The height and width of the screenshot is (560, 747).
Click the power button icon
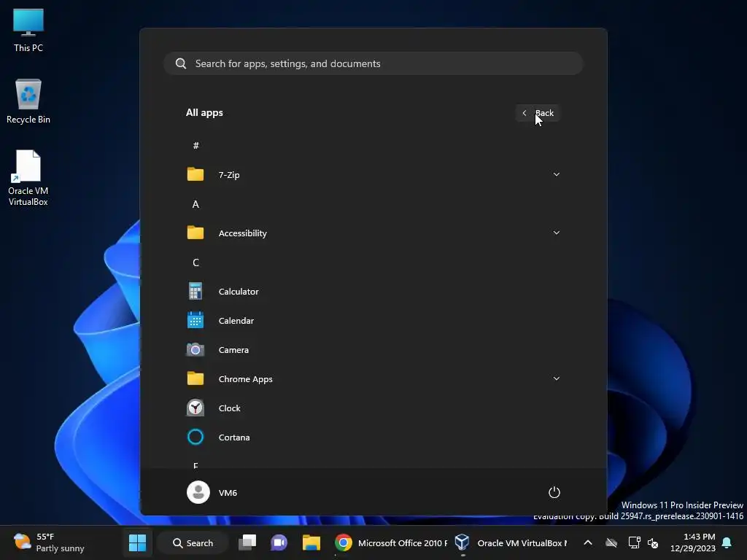coord(554,492)
